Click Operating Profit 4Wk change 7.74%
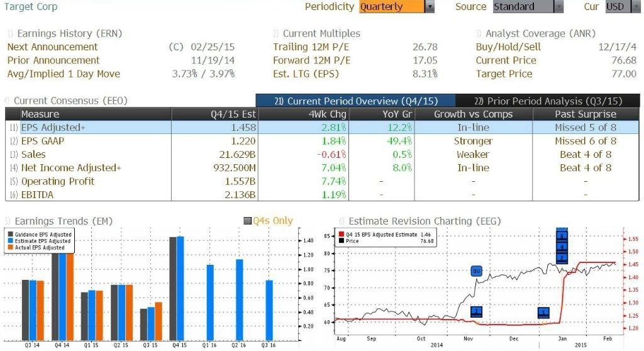This screenshot has height=351, width=644. pyautogui.click(x=334, y=181)
